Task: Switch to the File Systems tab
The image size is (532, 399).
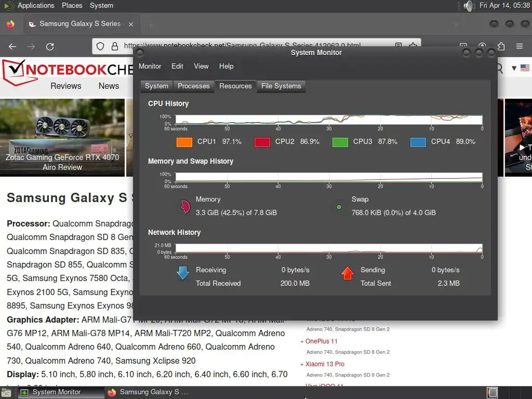Action: click(281, 86)
